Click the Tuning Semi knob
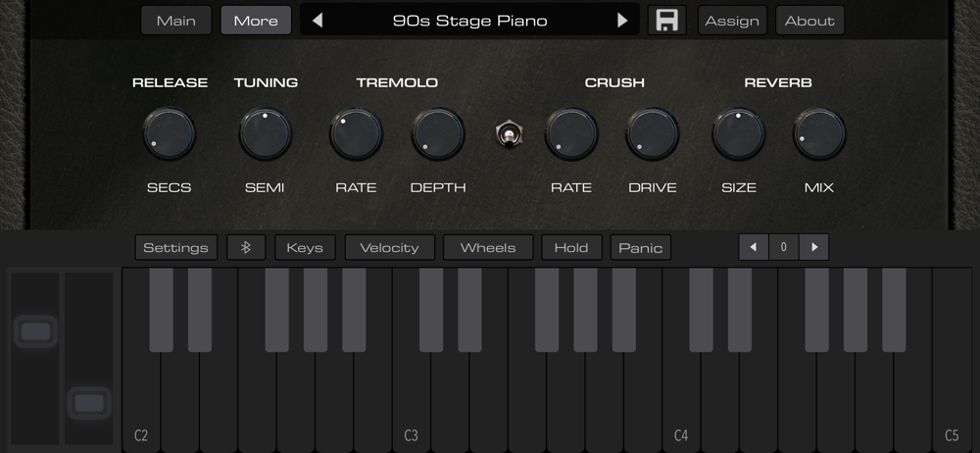Screen dimensions: 980x453 point(265,134)
